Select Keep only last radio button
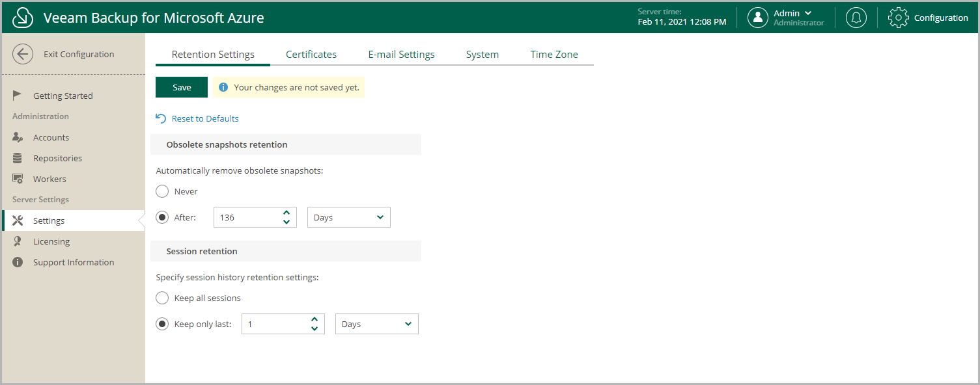The image size is (980, 385). click(x=162, y=324)
